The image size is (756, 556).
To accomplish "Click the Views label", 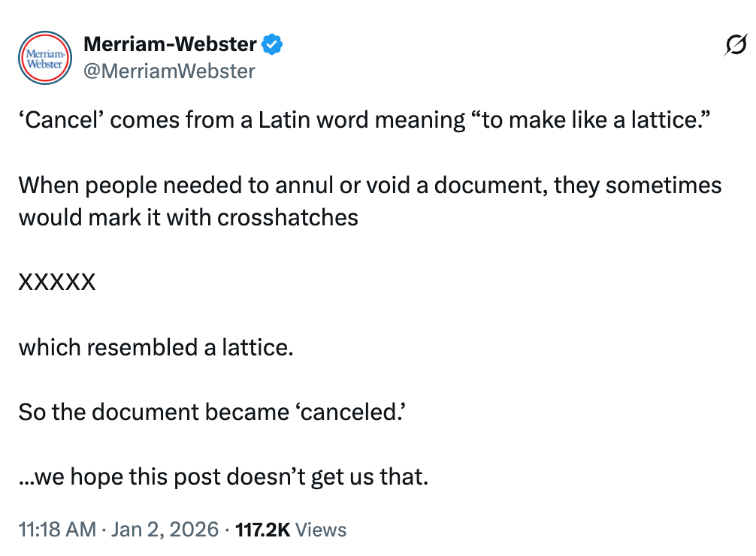I will coord(321,530).
